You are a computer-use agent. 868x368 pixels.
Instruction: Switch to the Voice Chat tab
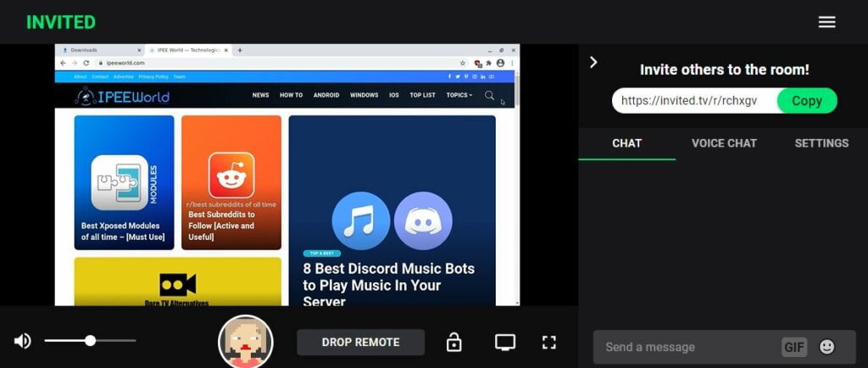click(x=724, y=143)
